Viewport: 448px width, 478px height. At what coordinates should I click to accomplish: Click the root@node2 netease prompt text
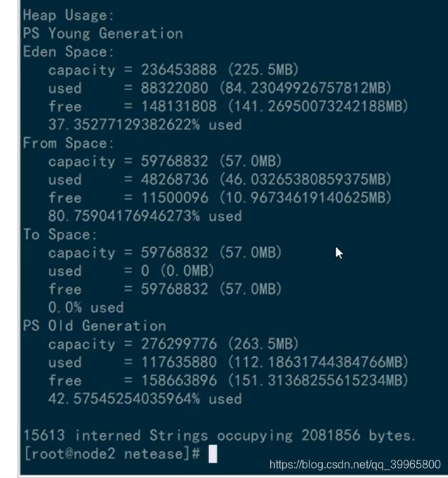click(112, 453)
